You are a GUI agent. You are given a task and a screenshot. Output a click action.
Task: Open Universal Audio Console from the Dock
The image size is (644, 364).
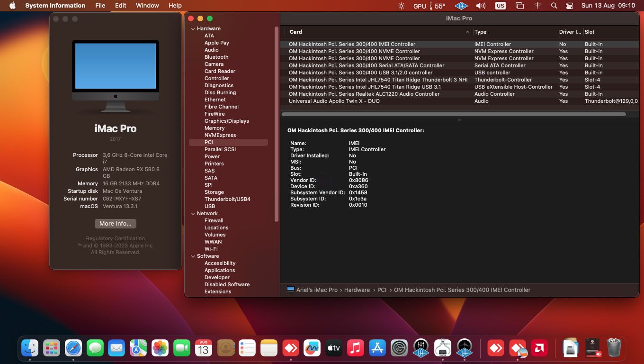(420, 348)
